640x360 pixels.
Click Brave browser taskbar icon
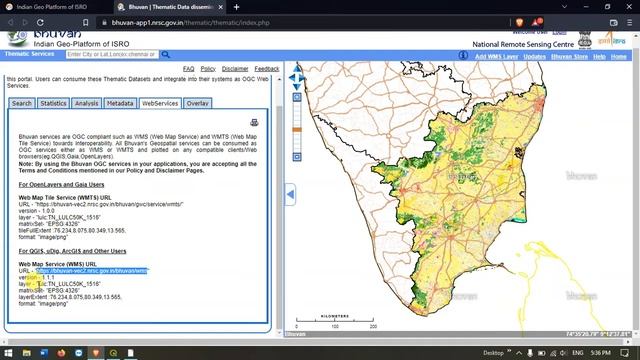[96, 353]
